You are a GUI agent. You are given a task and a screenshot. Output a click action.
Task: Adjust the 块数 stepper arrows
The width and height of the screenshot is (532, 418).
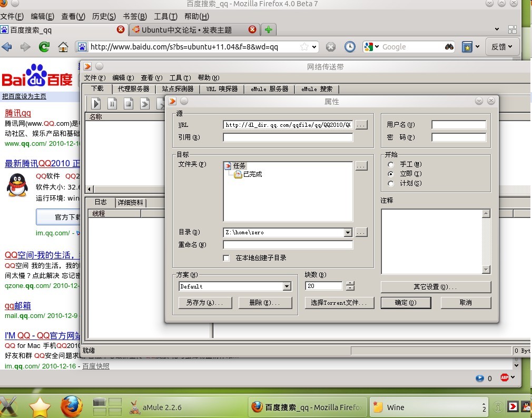pyautogui.click(x=350, y=286)
